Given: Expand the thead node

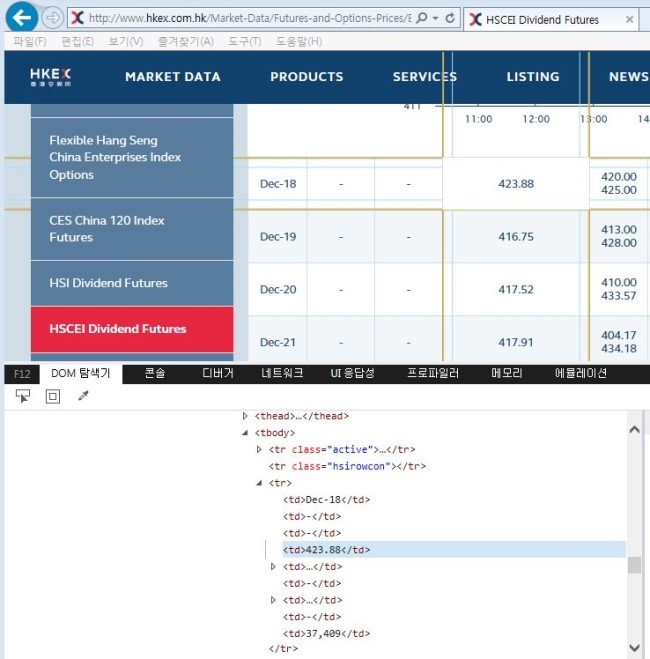Looking at the screenshot, I should pos(245,416).
